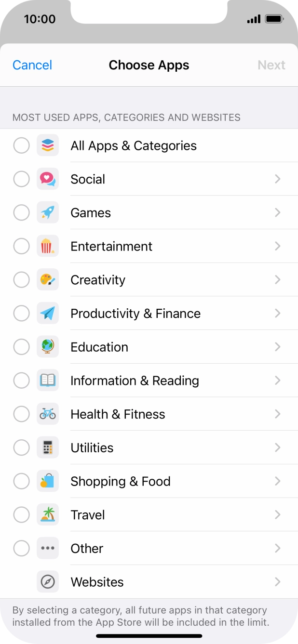
Task: Select the Social category checkbox
Action: tap(21, 179)
